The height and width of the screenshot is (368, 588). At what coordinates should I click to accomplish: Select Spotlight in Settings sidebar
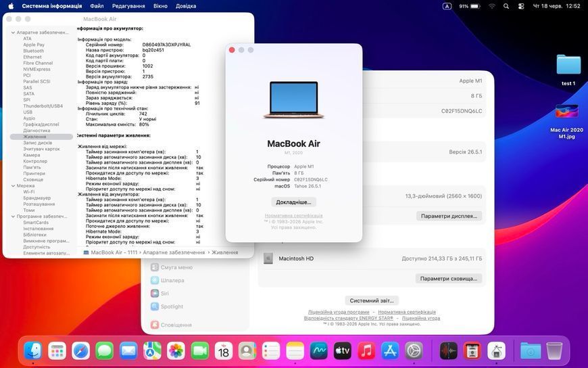tap(167, 307)
